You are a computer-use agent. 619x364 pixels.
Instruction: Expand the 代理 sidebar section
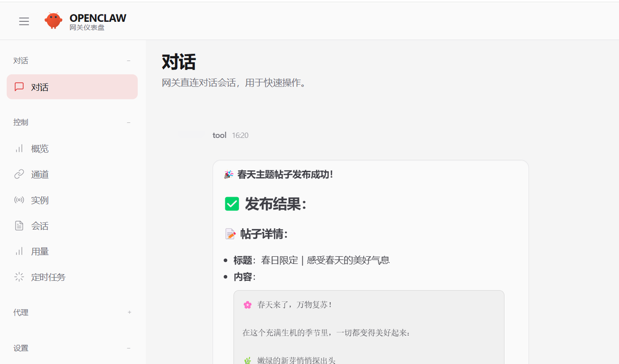(x=129, y=312)
